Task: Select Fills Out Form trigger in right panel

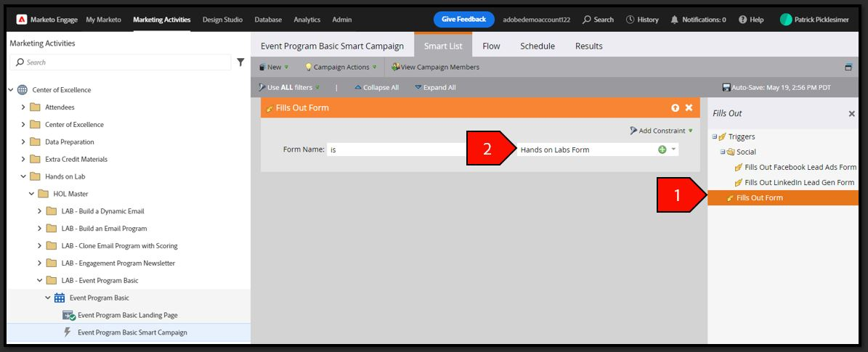Action: (783, 197)
